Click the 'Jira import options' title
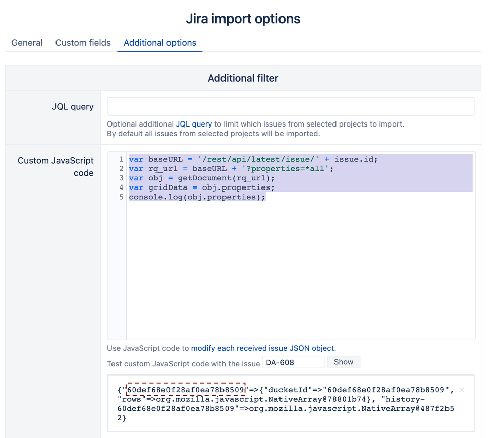The height and width of the screenshot is (438, 504). coord(243,19)
